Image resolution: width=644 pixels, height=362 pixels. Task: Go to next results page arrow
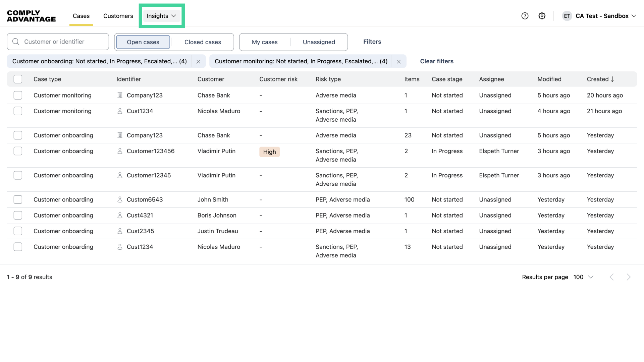(629, 277)
